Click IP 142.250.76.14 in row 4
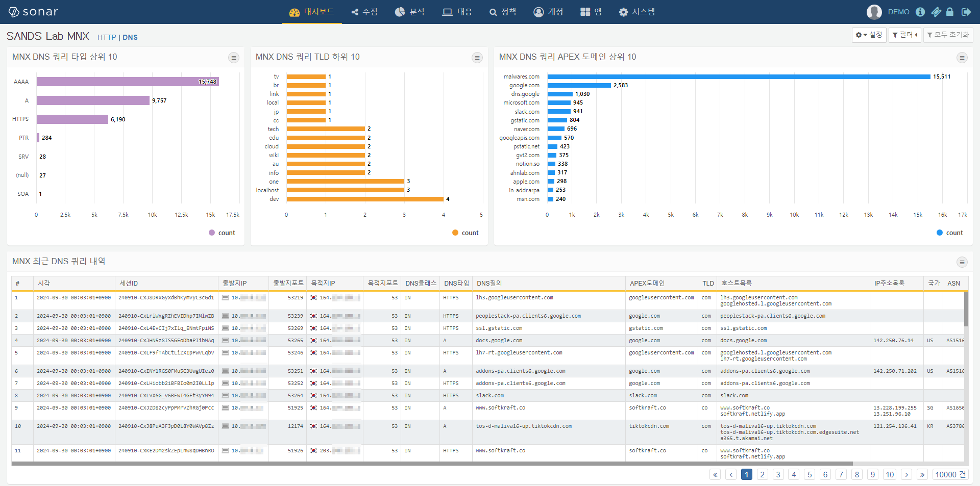This screenshot has width=980, height=486. 893,340
